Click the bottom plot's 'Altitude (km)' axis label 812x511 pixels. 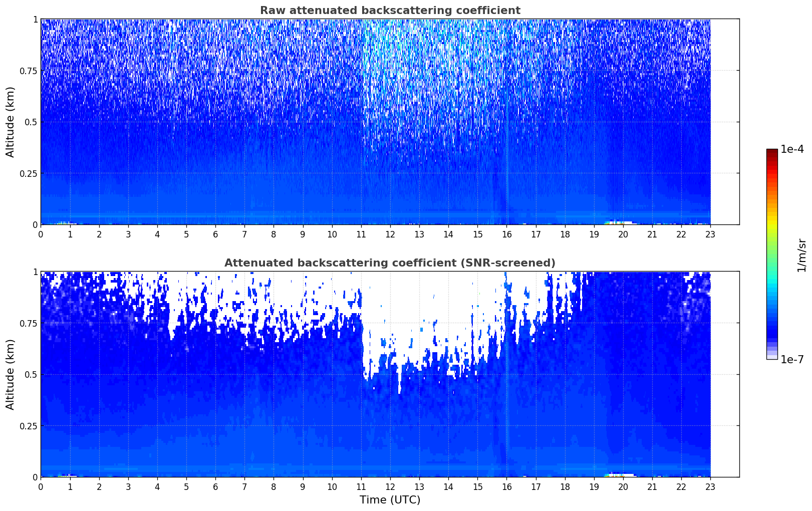11,374
